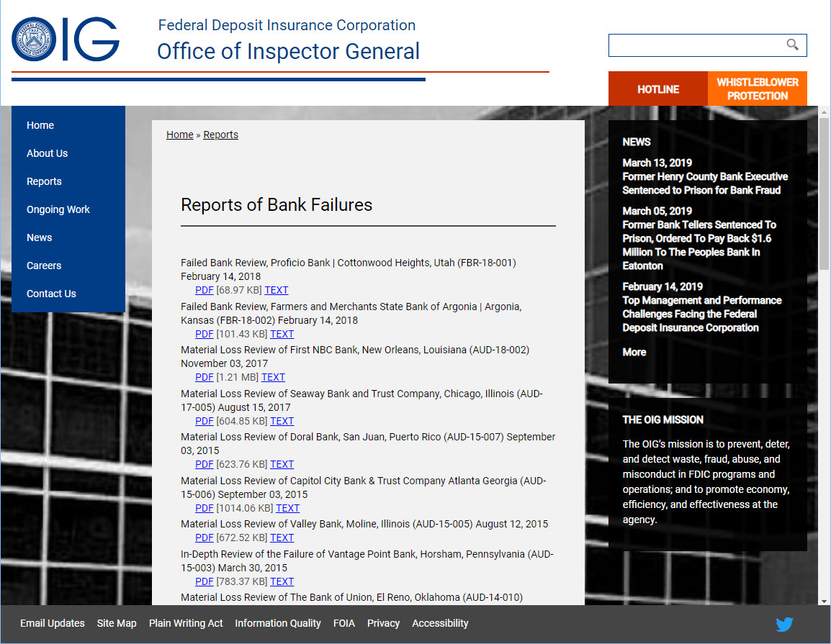
Task: Open News in sidebar menu
Action: pos(39,237)
